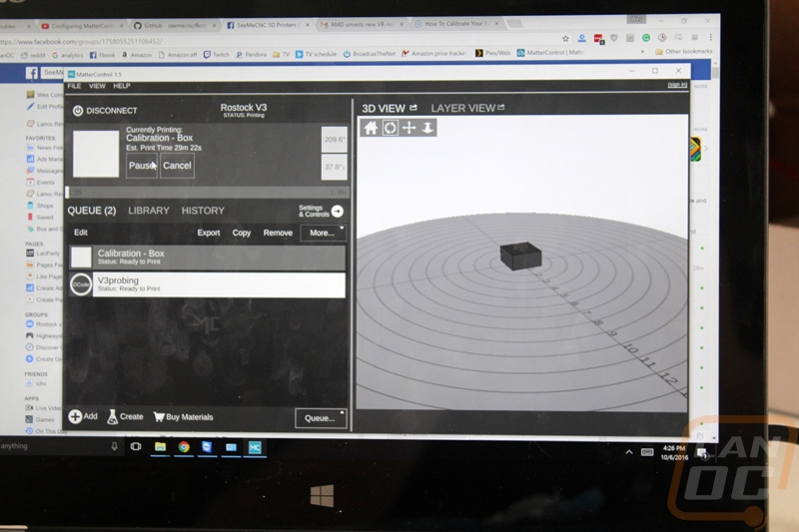799x532 pixels.
Task: Click the Chrome icon on the taskbar
Action: pos(184,447)
